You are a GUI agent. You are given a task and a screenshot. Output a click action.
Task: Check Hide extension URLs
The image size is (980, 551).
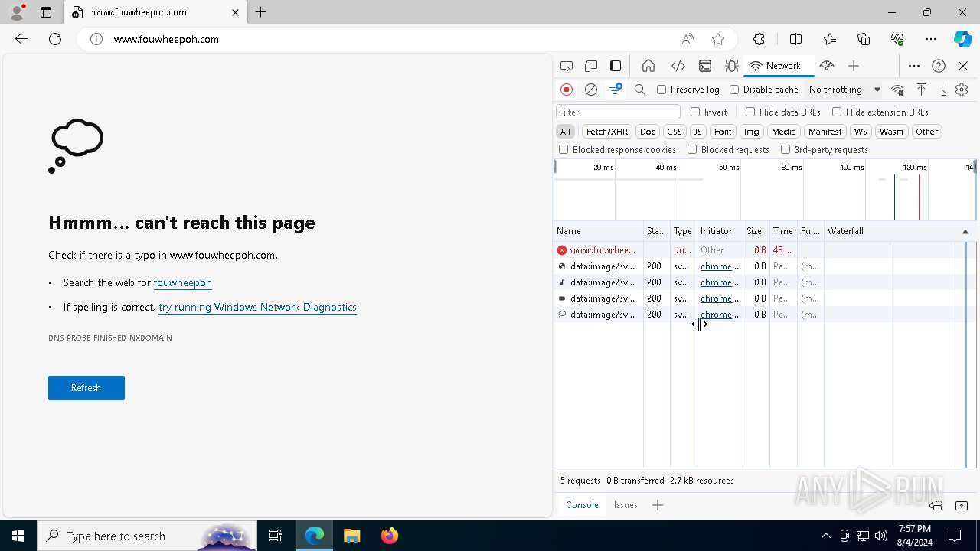tap(837, 112)
